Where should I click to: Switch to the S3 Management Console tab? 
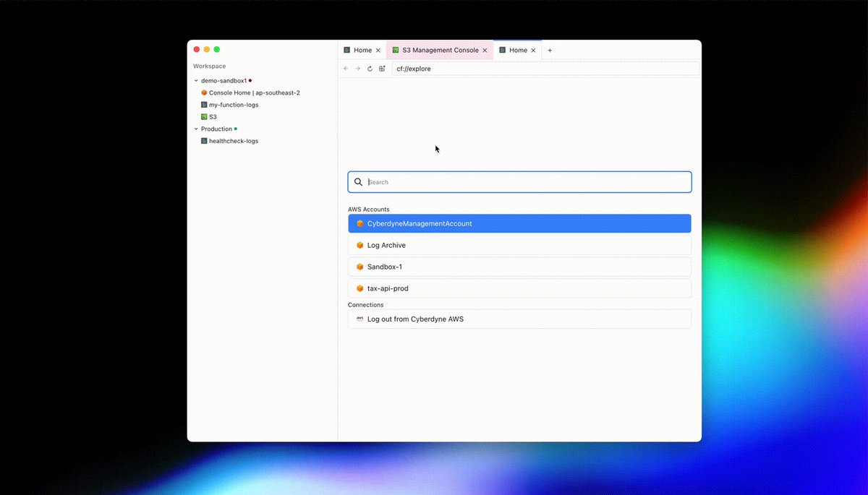[440, 51]
